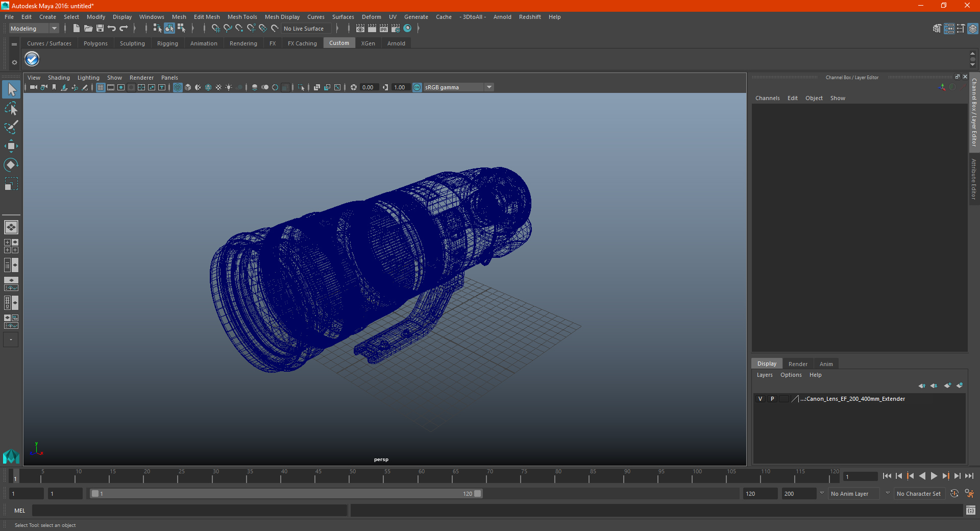
Task: Save the scene with floppy icon
Action: point(100,29)
